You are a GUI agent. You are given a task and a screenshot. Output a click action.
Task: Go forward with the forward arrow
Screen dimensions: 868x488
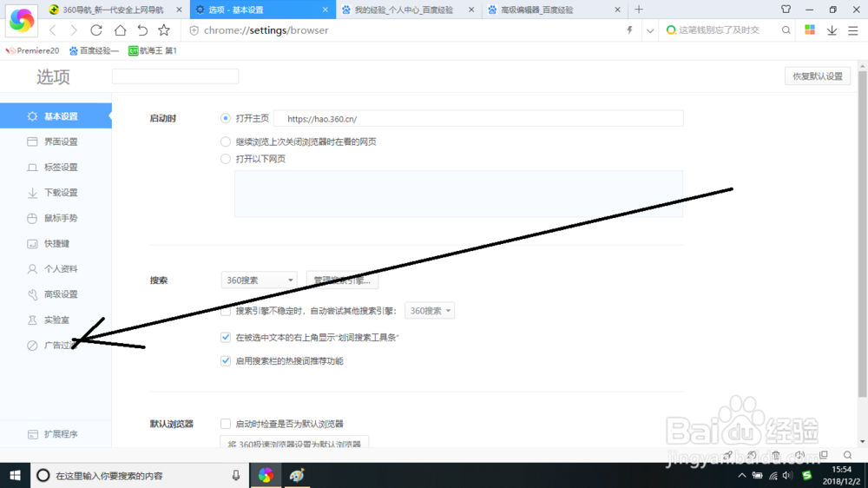click(74, 30)
